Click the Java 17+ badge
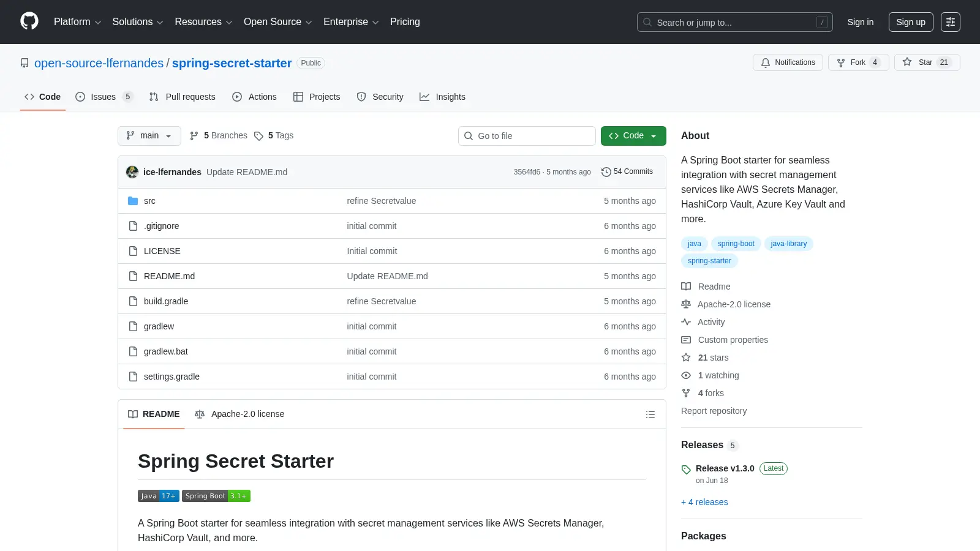 coord(159,496)
